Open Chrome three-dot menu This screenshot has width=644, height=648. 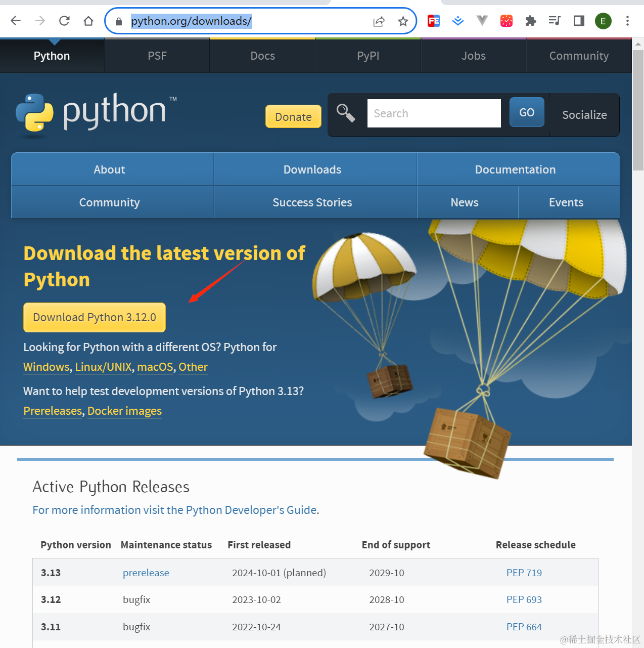[x=627, y=21]
